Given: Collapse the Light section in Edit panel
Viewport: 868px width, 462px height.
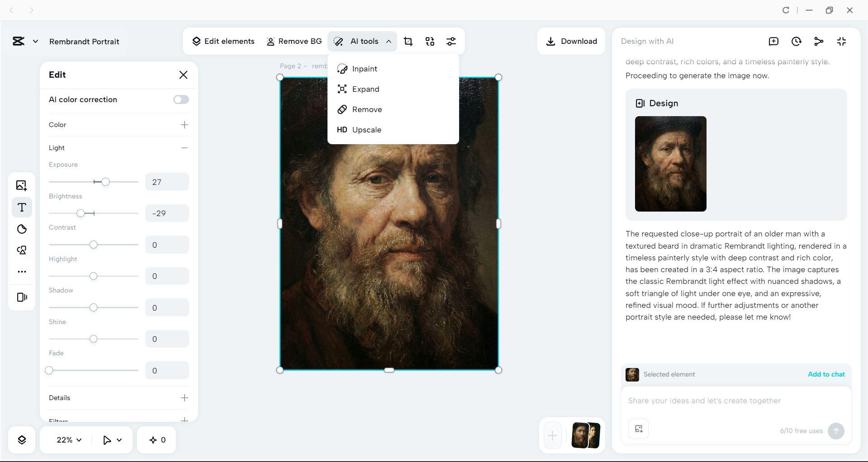Looking at the screenshot, I should (184, 148).
